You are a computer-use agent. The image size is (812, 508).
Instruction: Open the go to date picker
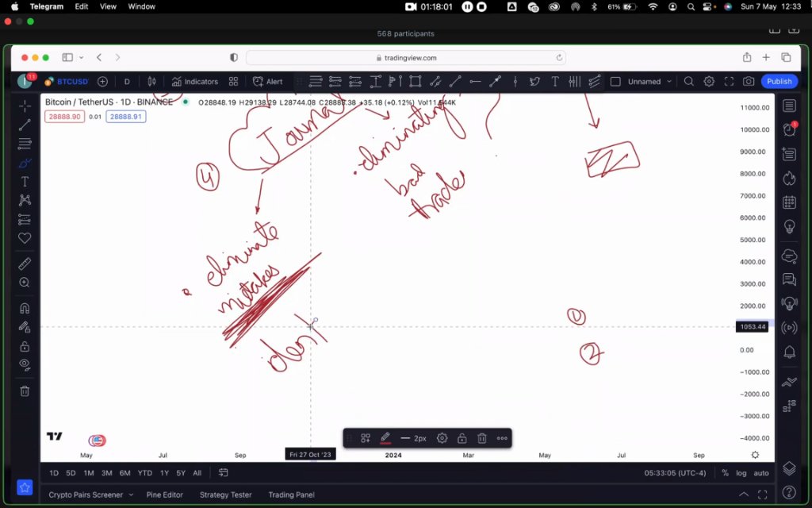[223, 473]
